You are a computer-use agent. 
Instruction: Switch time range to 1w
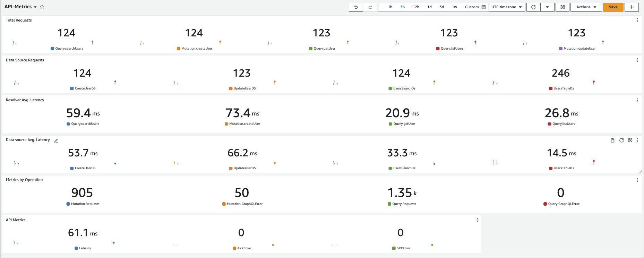[454, 7]
